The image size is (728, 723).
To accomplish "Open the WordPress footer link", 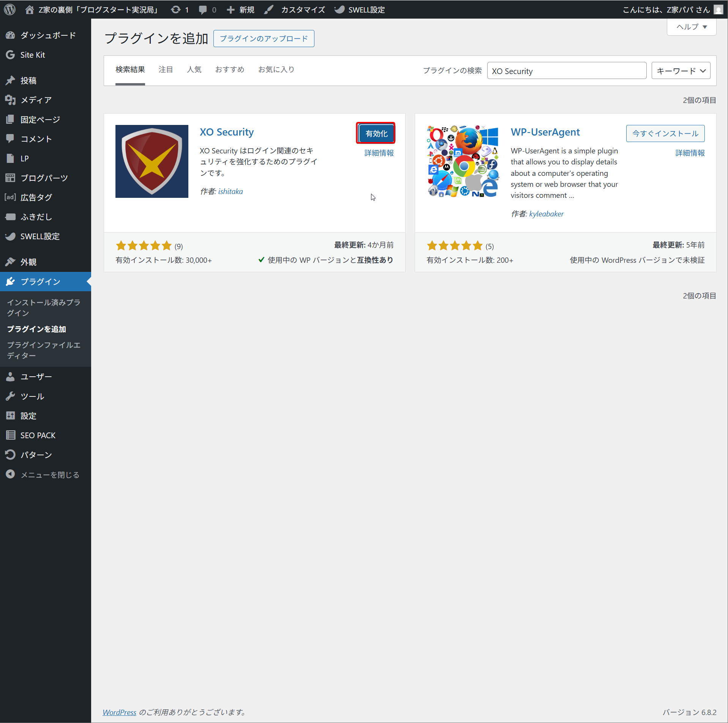I will 119,712.
